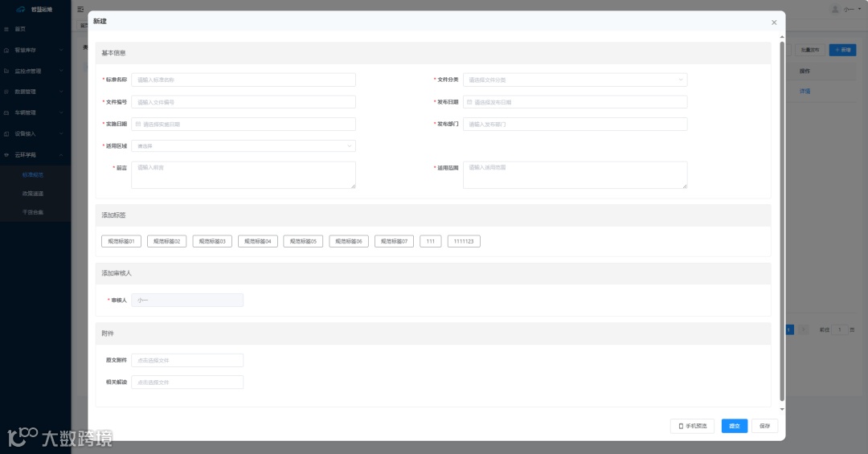The height and width of the screenshot is (454, 868).
Task: Click the 保存 button
Action: [764, 426]
